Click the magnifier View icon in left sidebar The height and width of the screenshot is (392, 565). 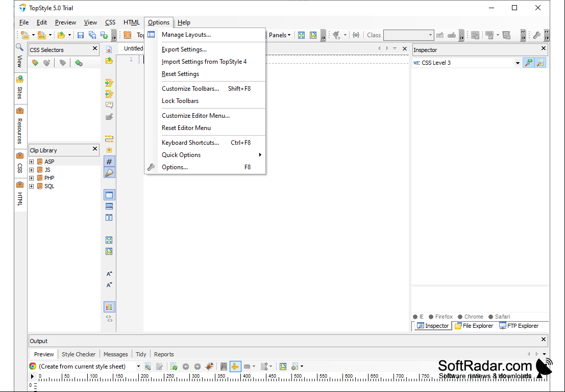[x=19, y=47]
